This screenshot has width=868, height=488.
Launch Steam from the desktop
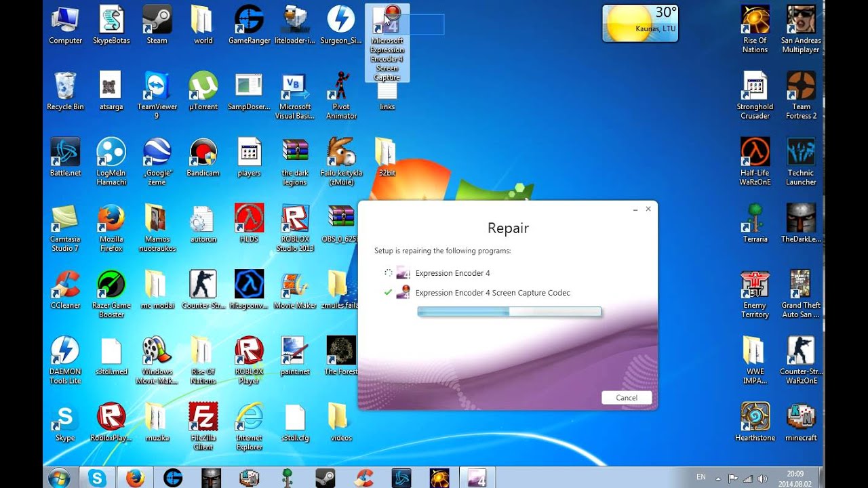(157, 25)
